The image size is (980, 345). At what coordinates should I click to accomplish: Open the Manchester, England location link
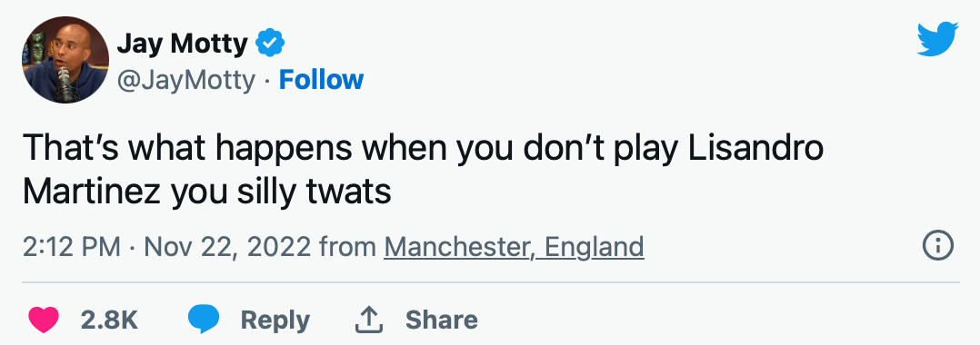(x=514, y=247)
